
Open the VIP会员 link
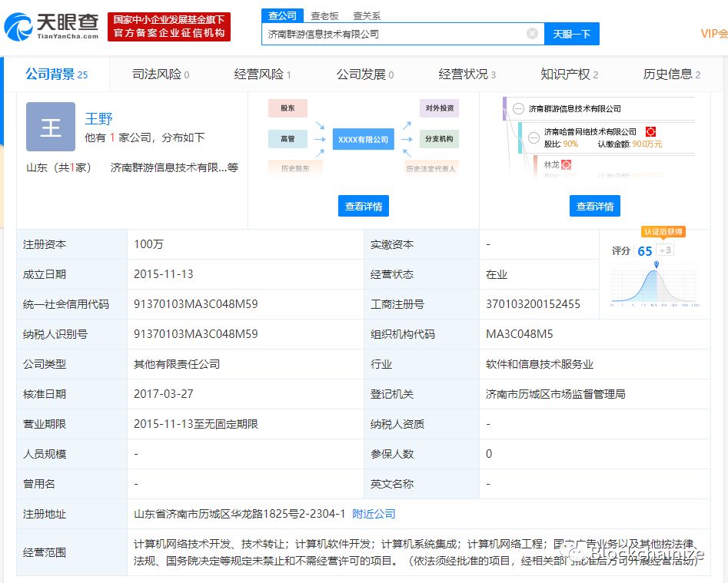tap(714, 34)
